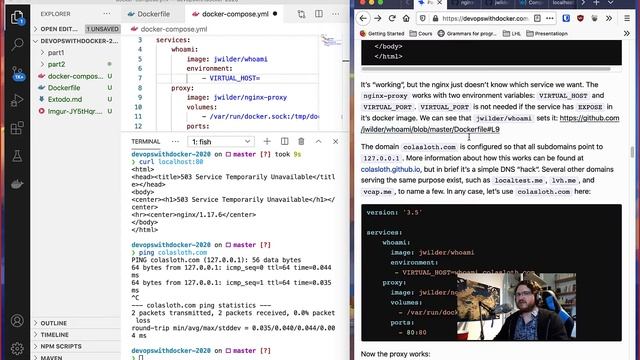
Task: Click the open changes icon in editor toolbar
Action: [x=301, y=14]
